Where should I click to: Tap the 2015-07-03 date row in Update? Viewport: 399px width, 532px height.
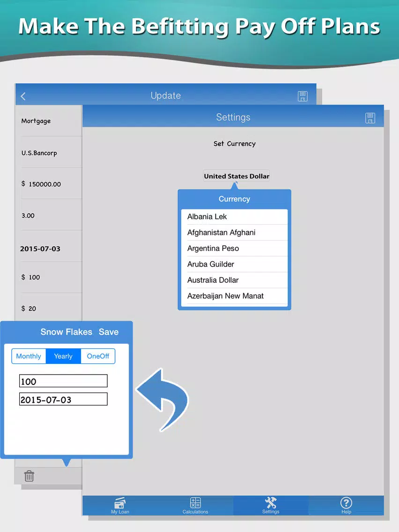tap(49, 246)
